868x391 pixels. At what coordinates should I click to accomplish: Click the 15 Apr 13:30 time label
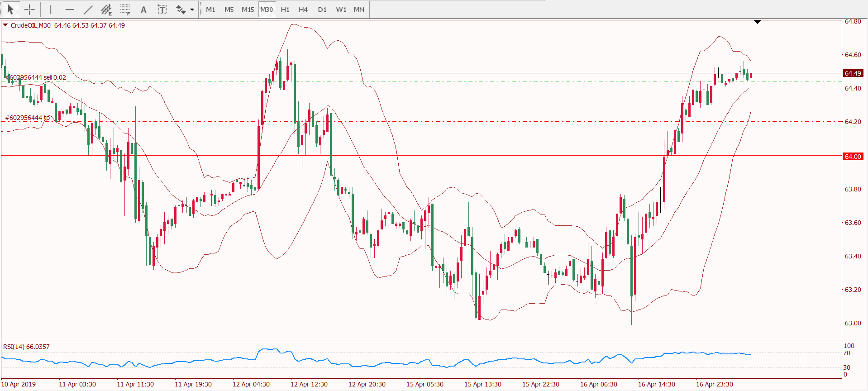pos(483,384)
